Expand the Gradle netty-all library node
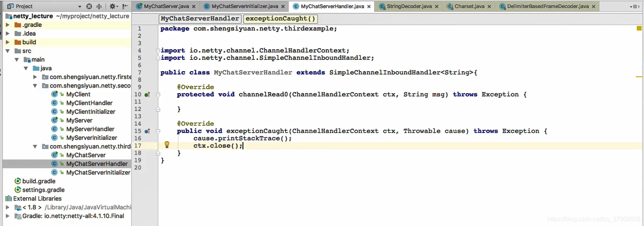 point(7,216)
